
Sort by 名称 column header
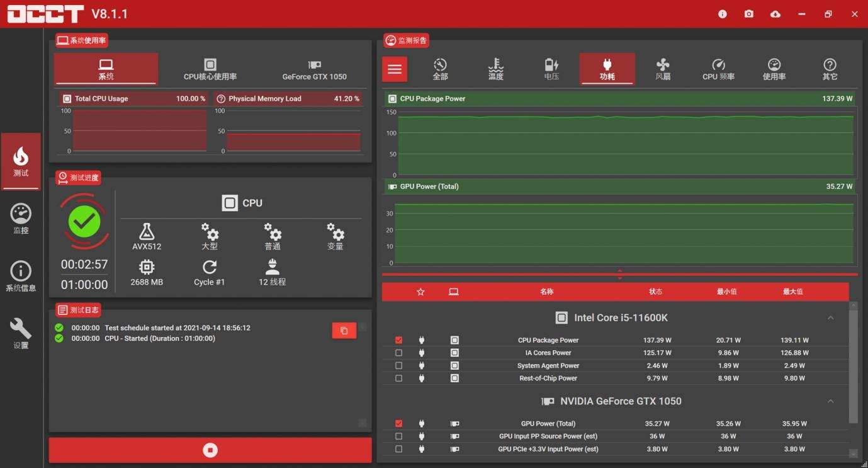(x=546, y=292)
